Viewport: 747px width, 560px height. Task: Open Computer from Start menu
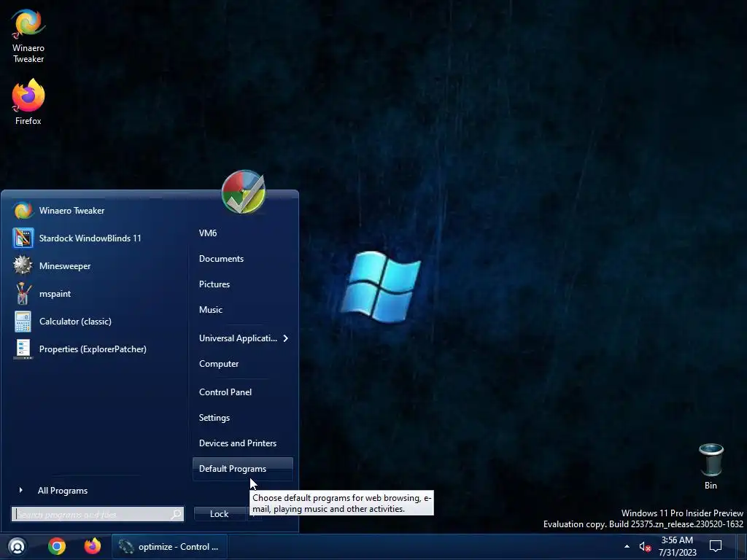[242, 364]
